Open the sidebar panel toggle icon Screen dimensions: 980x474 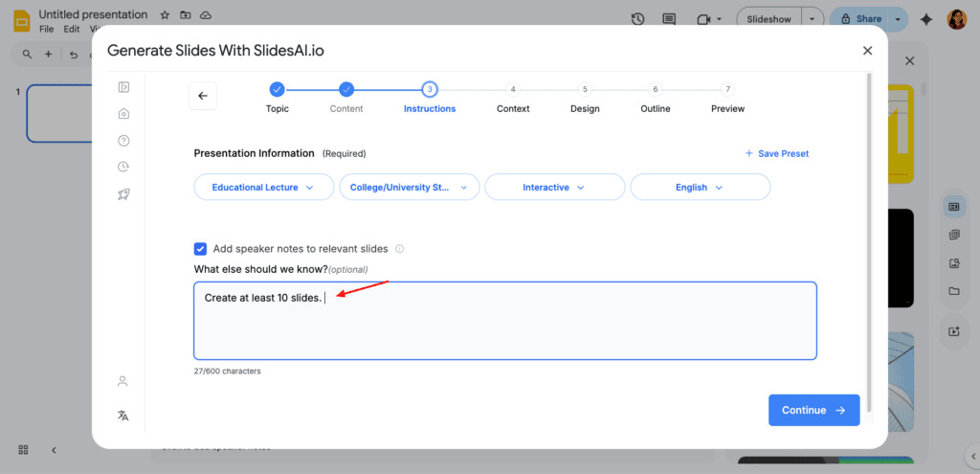[123, 87]
